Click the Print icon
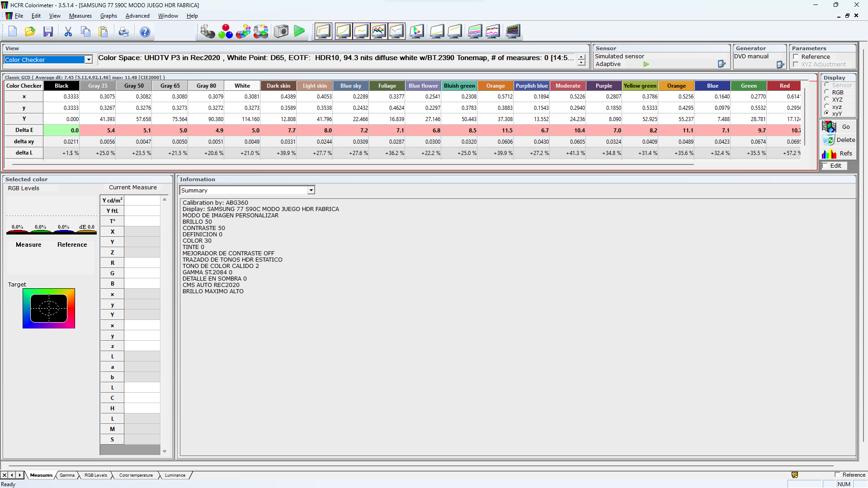This screenshot has width=868, height=488. pos(124,32)
